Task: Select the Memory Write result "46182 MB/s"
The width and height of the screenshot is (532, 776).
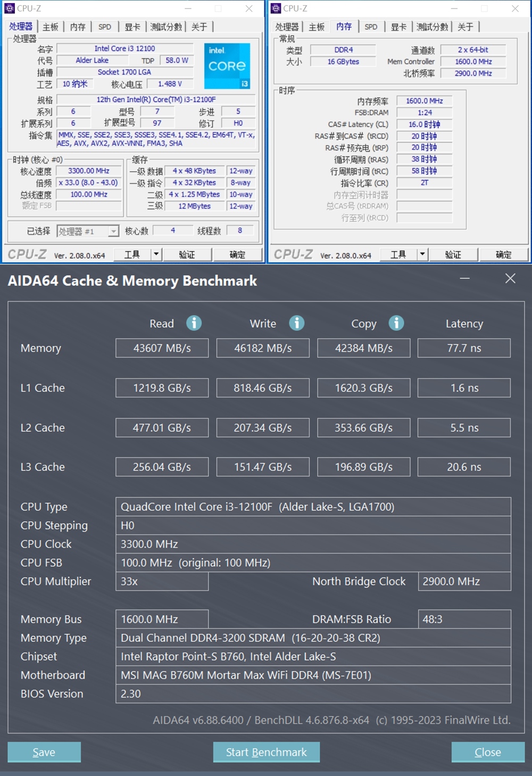Action: pos(263,348)
